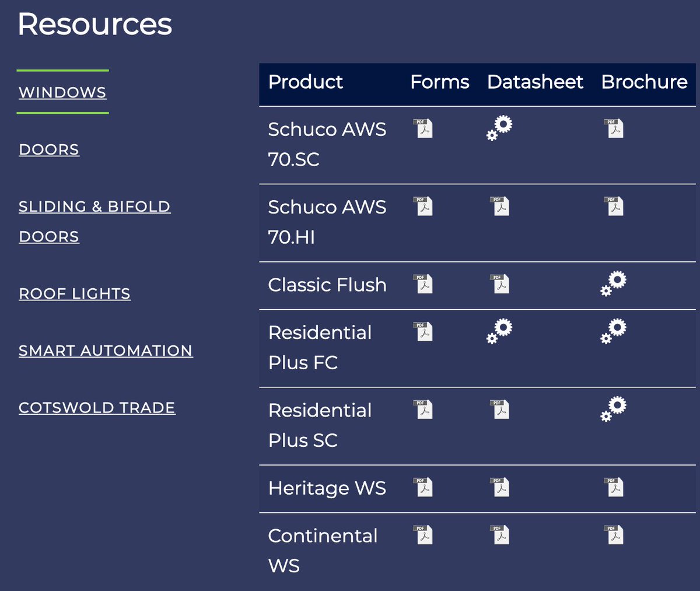Open the Smart Automation category
This screenshot has height=591, width=700.
coord(106,351)
